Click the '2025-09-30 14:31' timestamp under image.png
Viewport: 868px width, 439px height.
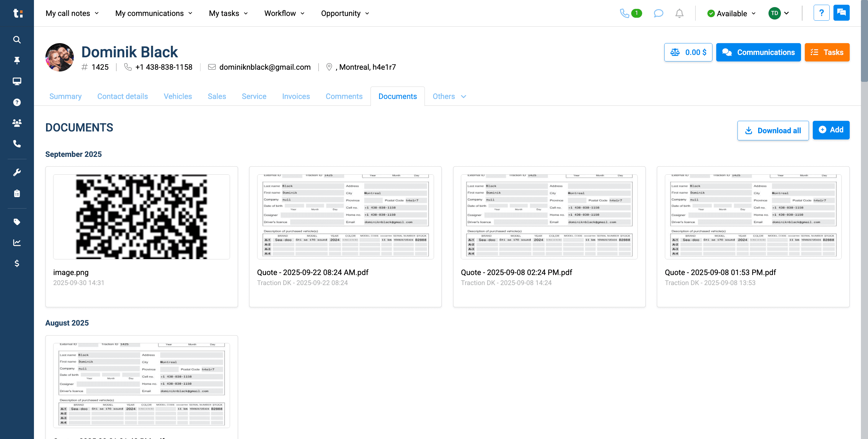click(79, 283)
